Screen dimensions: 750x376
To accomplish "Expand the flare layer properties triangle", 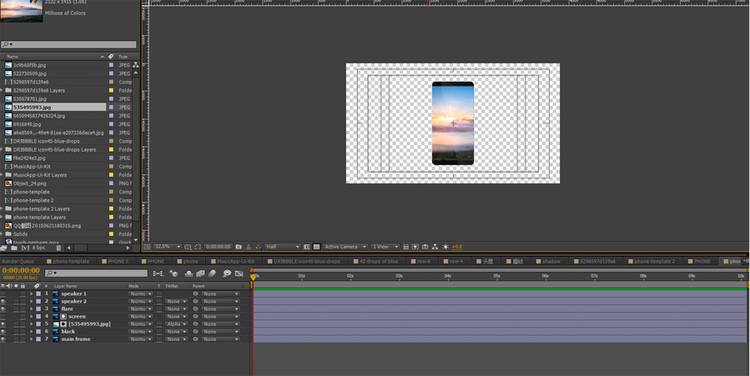I will (32, 309).
